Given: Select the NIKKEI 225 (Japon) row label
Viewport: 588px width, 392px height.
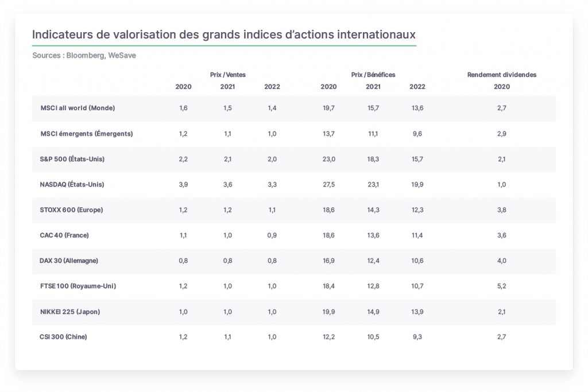Looking at the screenshot, I should click(x=70, y=312).
